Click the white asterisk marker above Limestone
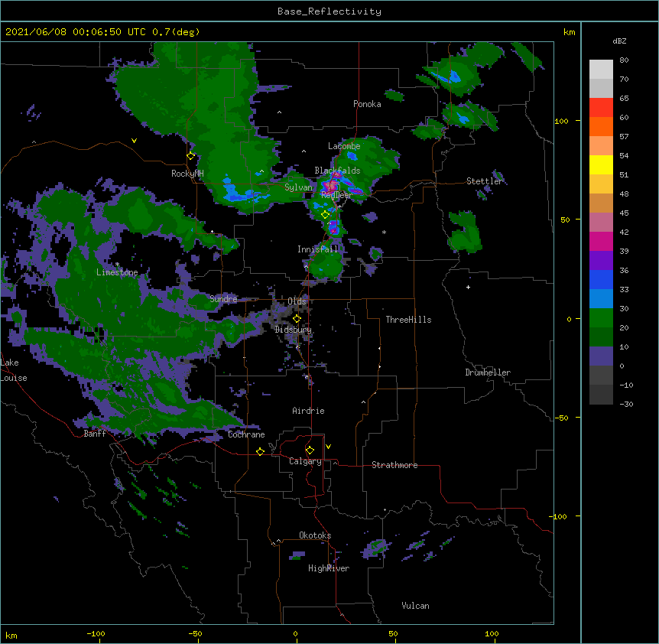This screenshot has width=659, height=644. pos(117,265)
